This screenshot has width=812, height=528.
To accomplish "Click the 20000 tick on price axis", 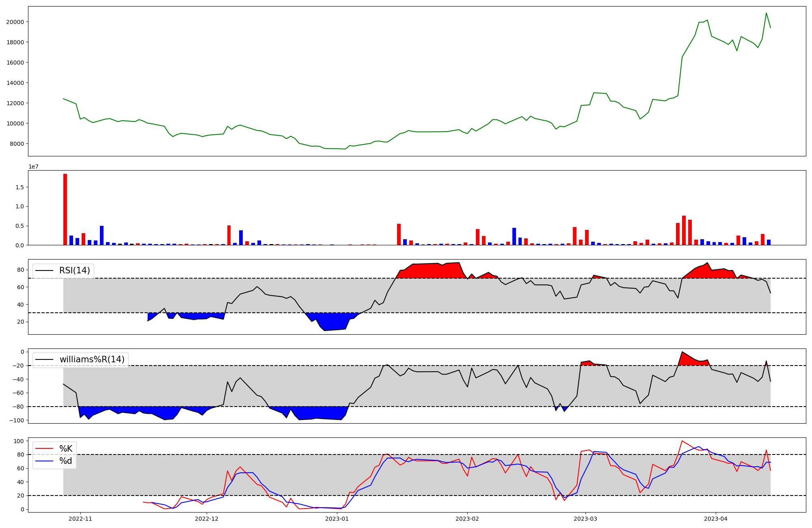I will coord(15,22).
